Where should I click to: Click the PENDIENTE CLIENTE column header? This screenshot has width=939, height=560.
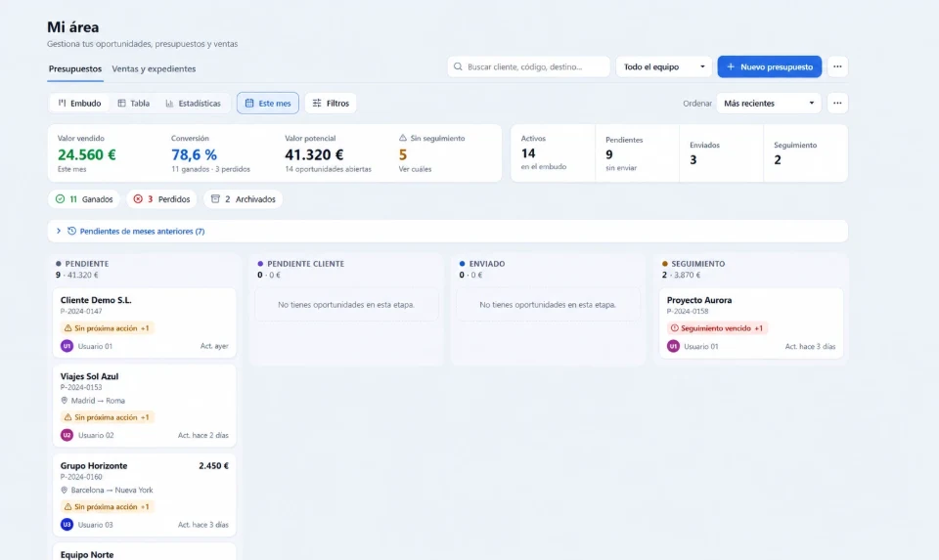tap(305, 263)
